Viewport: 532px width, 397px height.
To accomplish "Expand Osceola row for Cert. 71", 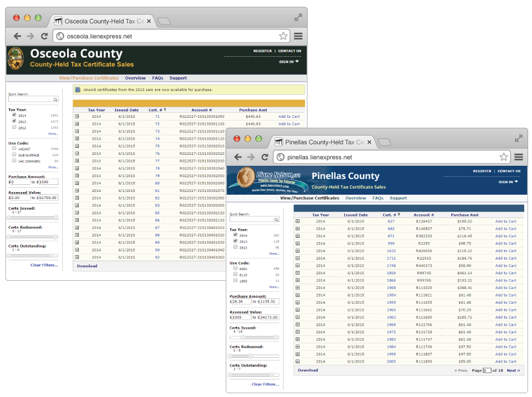I will click(x=77, y=116).
